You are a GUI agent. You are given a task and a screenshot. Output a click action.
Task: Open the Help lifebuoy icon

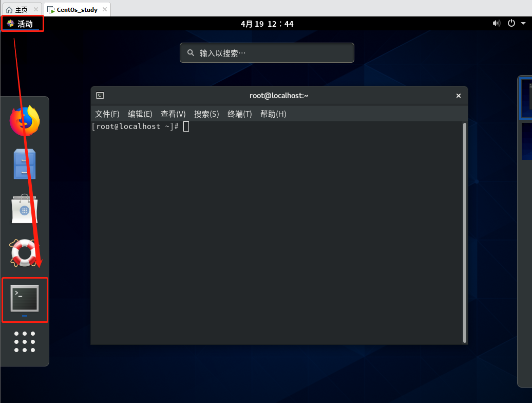(x=25, y=252)
